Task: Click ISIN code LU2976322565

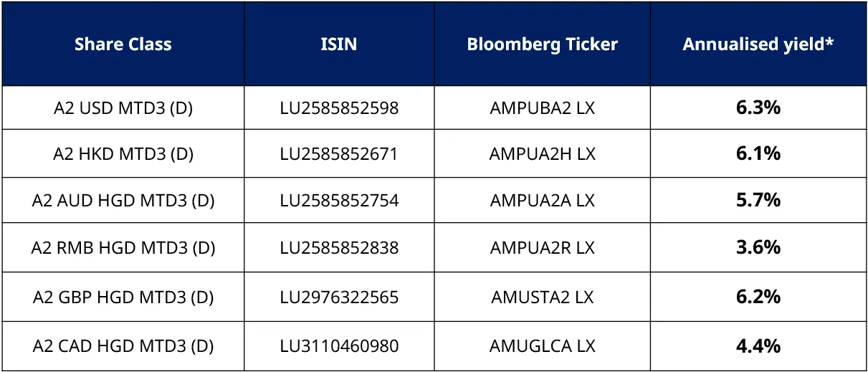Action: coord(339,297)
